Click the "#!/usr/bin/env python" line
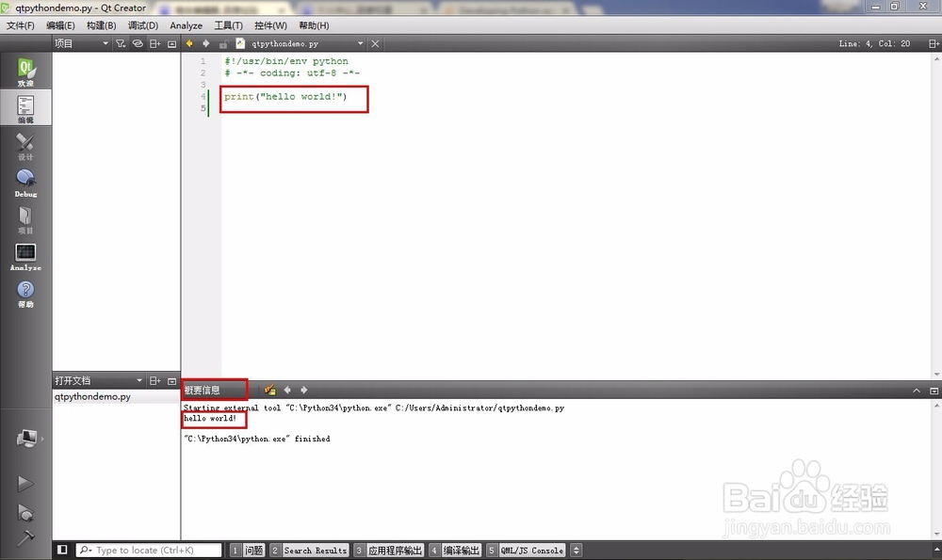Image resolution: width=942 pixels, height=560 pixels. [x=286, y=61]
